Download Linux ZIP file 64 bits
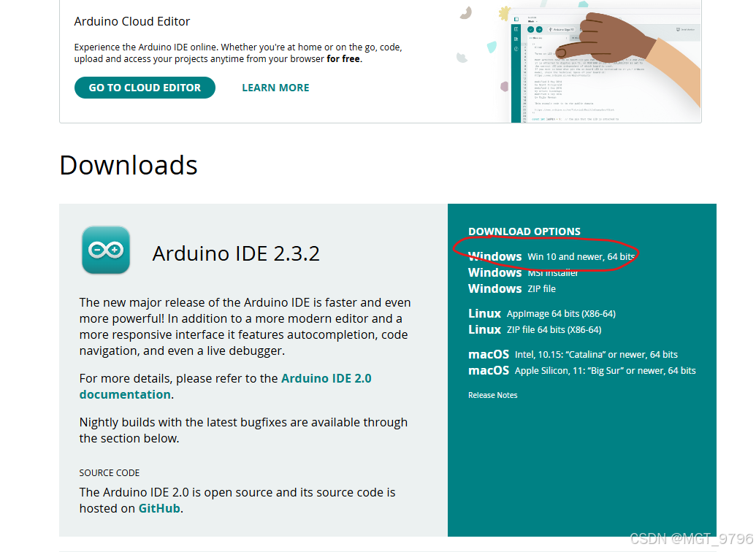The width and height of the screenshot is (756, 552). coord(535,330)
